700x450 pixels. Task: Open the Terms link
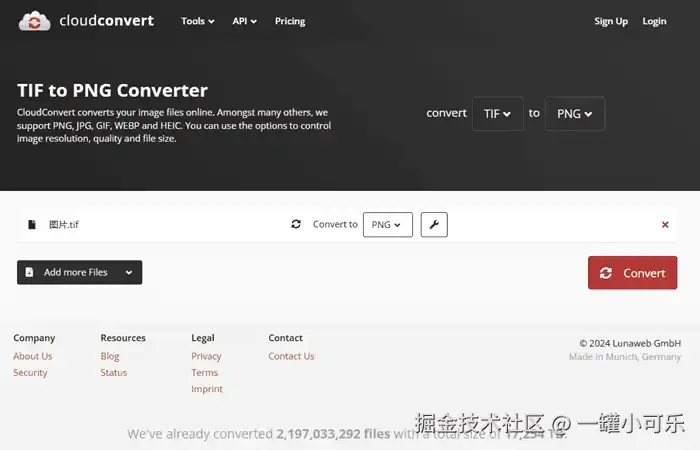[204, 373]
